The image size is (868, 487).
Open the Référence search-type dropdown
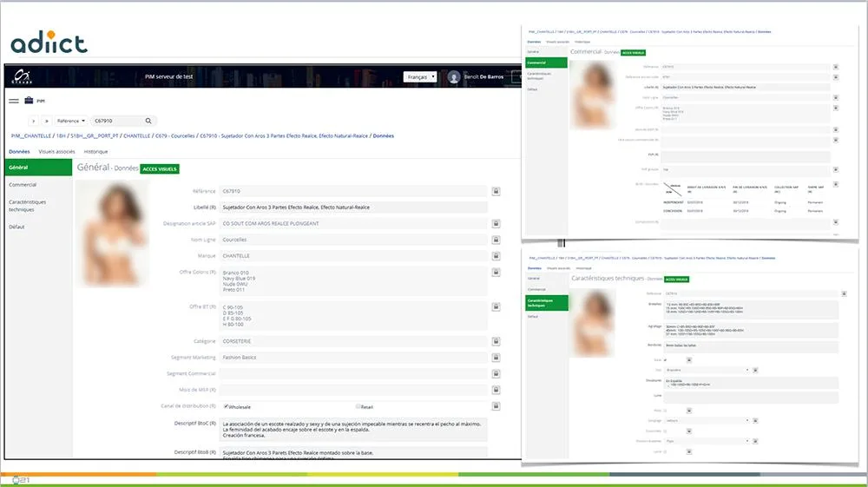click(x=71, y=121)
